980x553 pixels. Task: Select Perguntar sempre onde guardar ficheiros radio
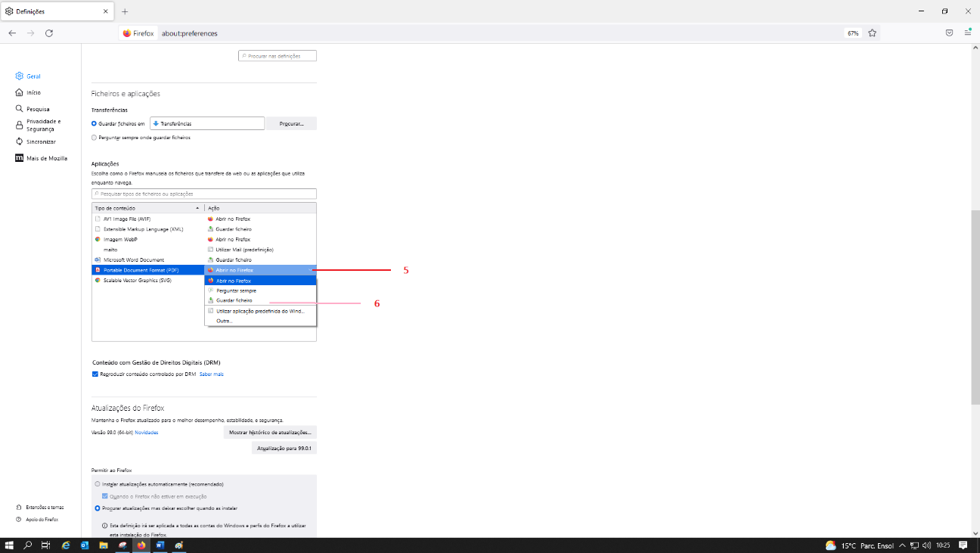pos(94,138)
